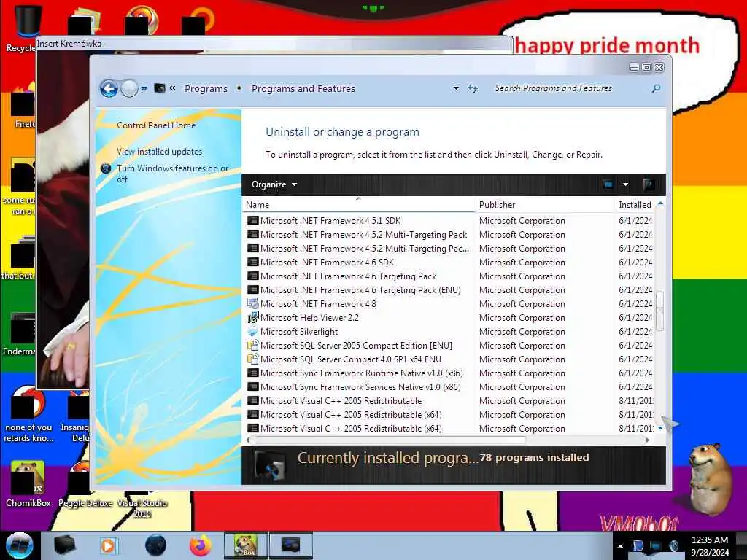The height and width of the screenshot is (560, 747).
Task: Open the Windows Start orb
Action: coord(20,545)
